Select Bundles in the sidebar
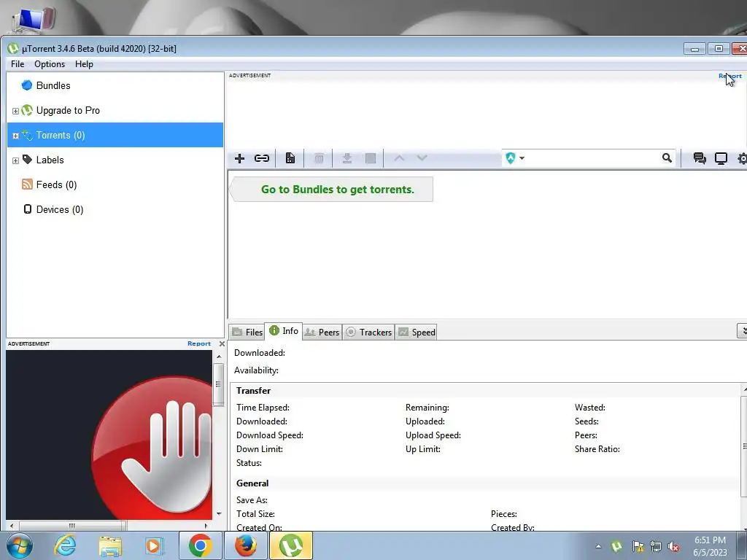 (x=53, y=86)
